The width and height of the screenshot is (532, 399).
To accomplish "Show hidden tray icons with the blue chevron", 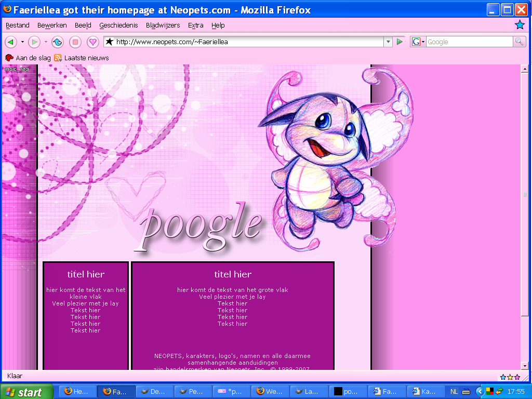I will (x=480, y=392).
